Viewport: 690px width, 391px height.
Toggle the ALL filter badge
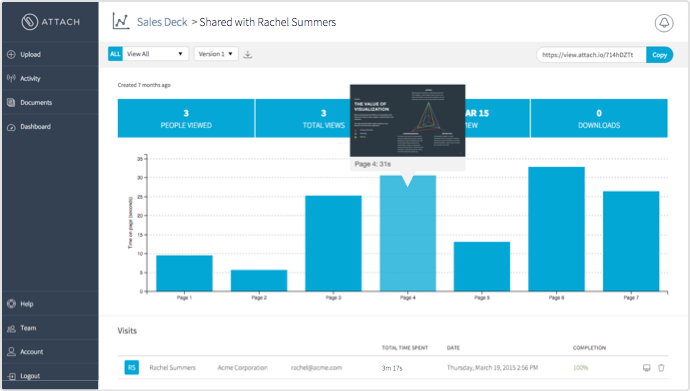tap(115, 54)
